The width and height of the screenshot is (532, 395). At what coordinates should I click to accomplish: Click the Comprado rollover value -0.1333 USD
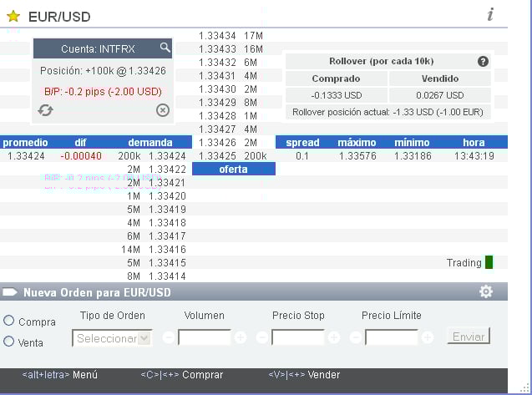click(x=337, y=95)
